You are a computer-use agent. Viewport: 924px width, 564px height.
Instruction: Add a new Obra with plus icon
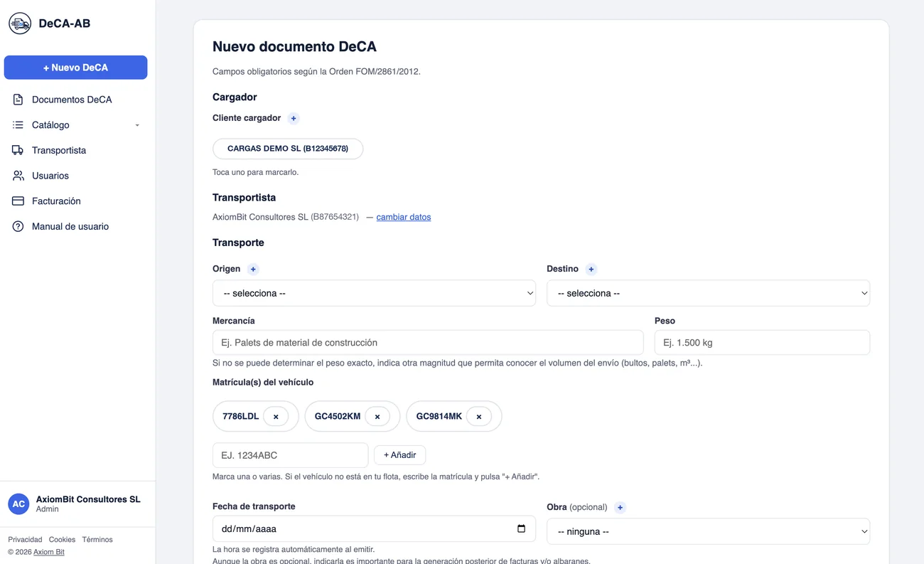pyautogui.click(x=621, y=507)
